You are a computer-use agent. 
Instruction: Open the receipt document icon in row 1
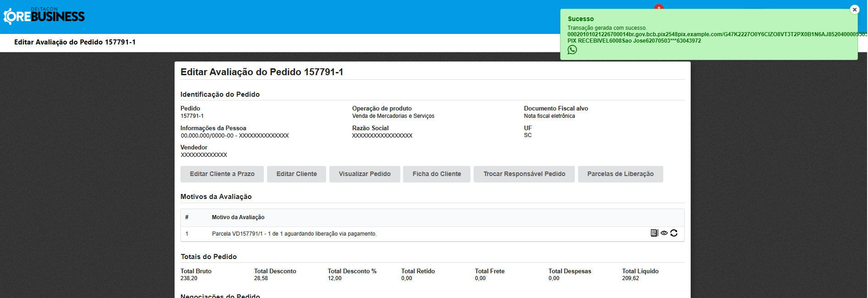point(654,233)
